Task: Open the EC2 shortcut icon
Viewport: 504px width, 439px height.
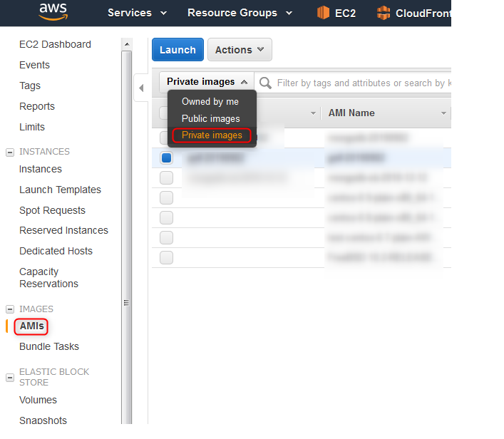Action: pos(323,13)
